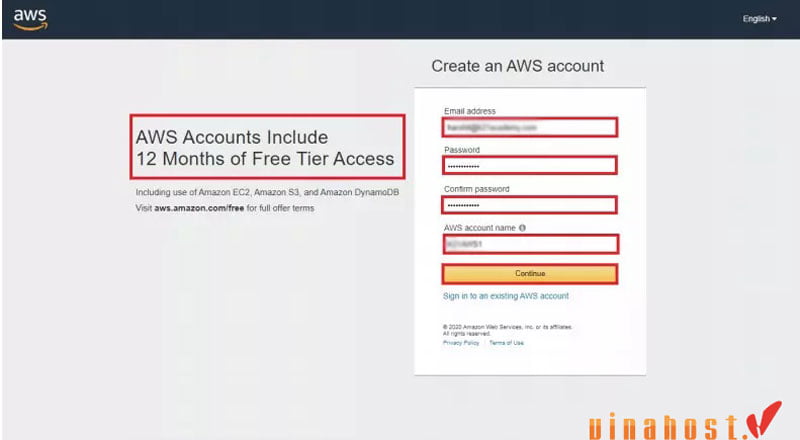Viewport: 800px width, 440px height.
Task: Click '12 Months of Free Tier Access' text
Action: pos(265,159)
